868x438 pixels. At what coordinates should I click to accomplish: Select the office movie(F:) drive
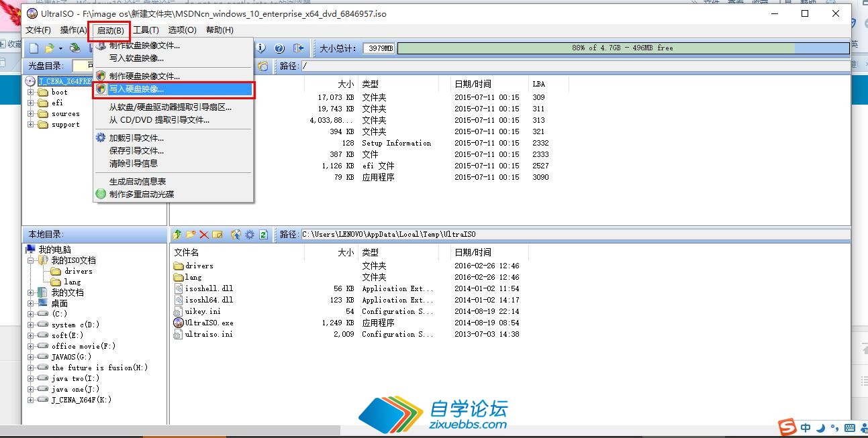[x=83, y=346]
